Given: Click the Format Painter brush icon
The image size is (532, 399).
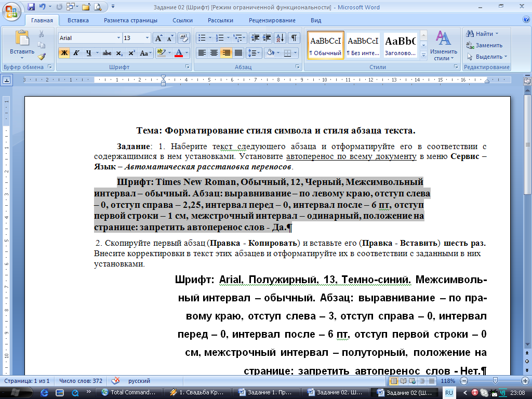Looking at the screenshot, I should 42,56.
